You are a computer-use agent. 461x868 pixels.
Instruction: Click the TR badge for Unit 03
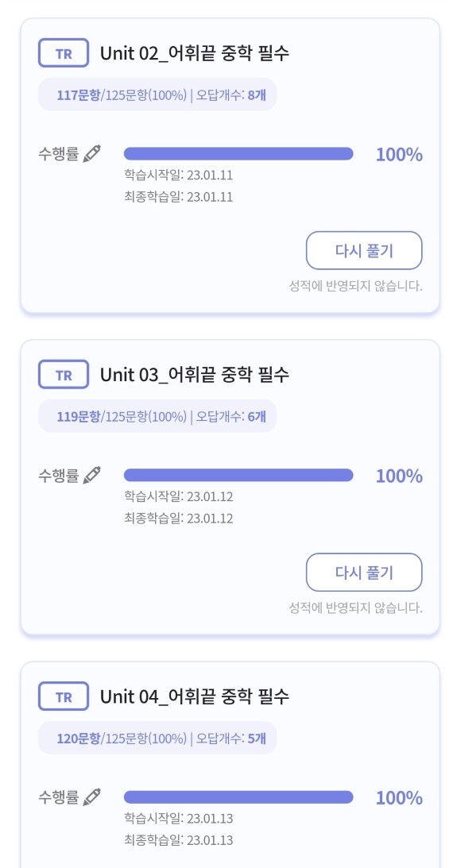[x=64, y=375]
